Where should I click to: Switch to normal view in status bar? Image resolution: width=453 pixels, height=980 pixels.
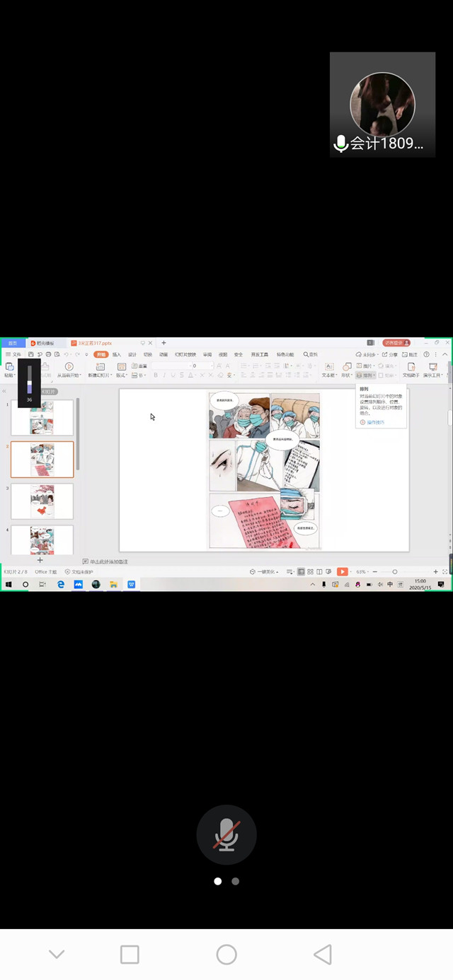301,571
